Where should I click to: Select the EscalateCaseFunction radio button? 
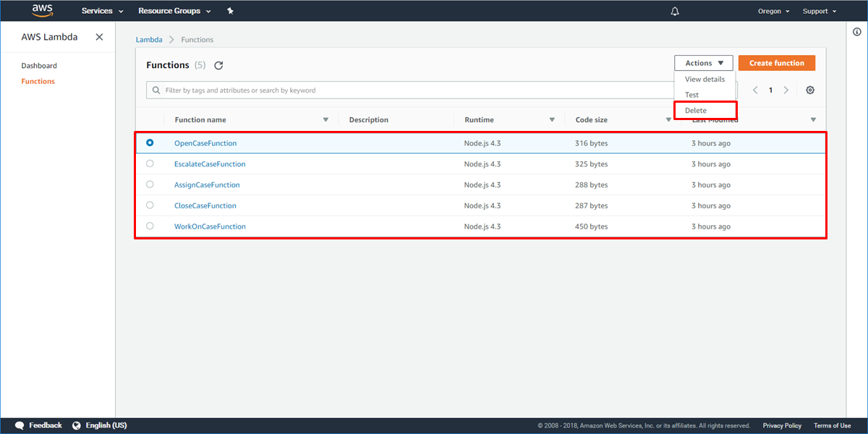[150, 163]
